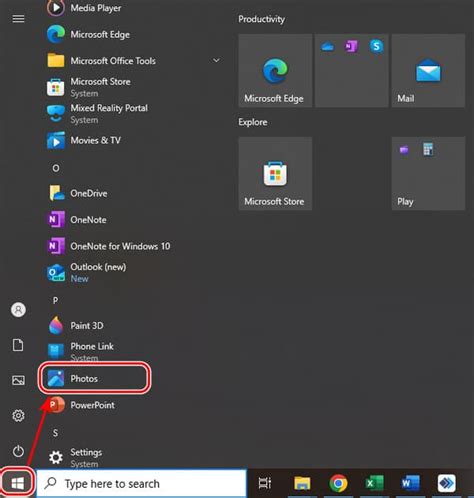Open Excel from the taskbar
474x498 pixels.
click(x=374, y=483)
